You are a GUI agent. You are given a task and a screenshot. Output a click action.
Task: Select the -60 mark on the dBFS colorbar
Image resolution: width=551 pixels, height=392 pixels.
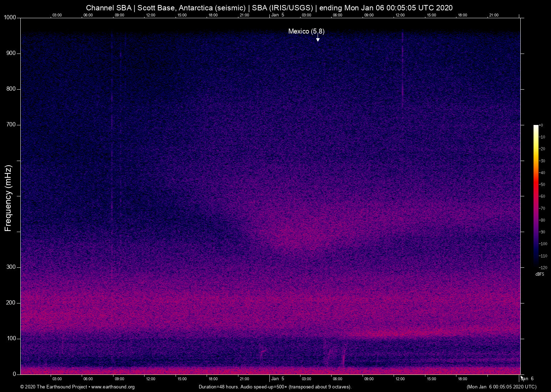pos(542,196)
